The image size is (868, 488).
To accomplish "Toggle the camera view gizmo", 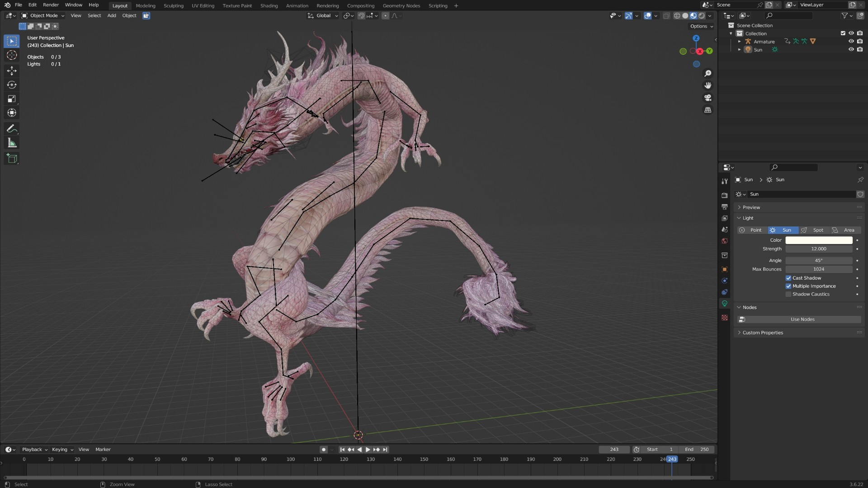I will pos(708,98).
